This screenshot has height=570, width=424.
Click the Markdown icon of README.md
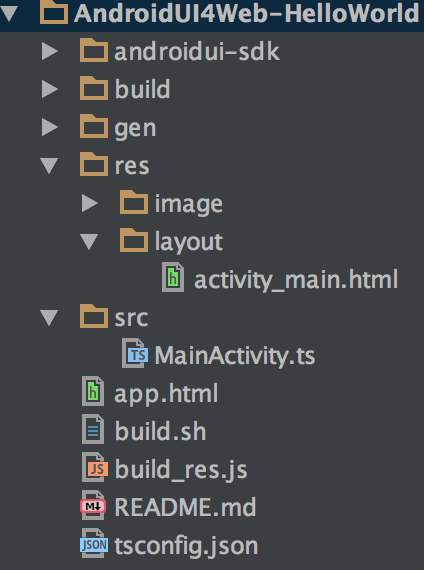(x=93, y=506)
